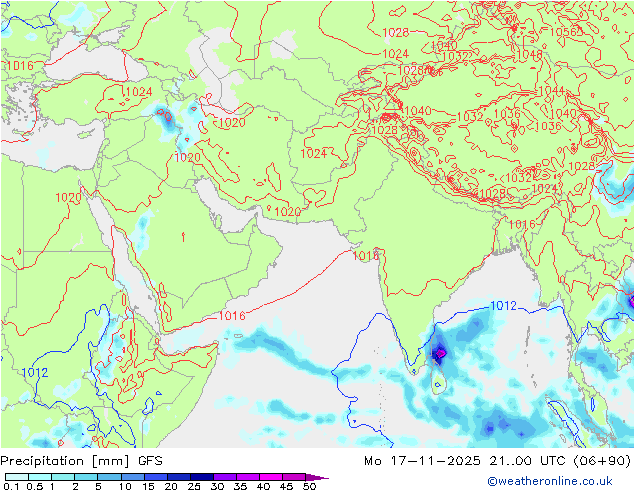This screenshot has width=634, height=490.
Task: Click the 1024 pressure label over Turkey
Action: [139, 92]
